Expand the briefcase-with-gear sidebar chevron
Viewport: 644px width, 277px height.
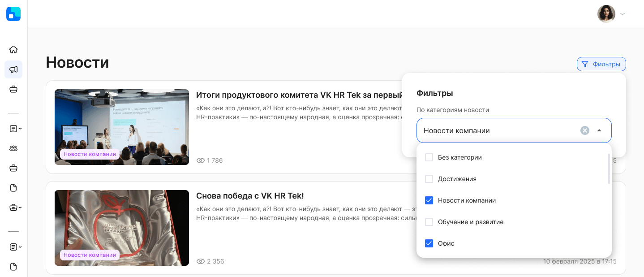pos(20,207)
